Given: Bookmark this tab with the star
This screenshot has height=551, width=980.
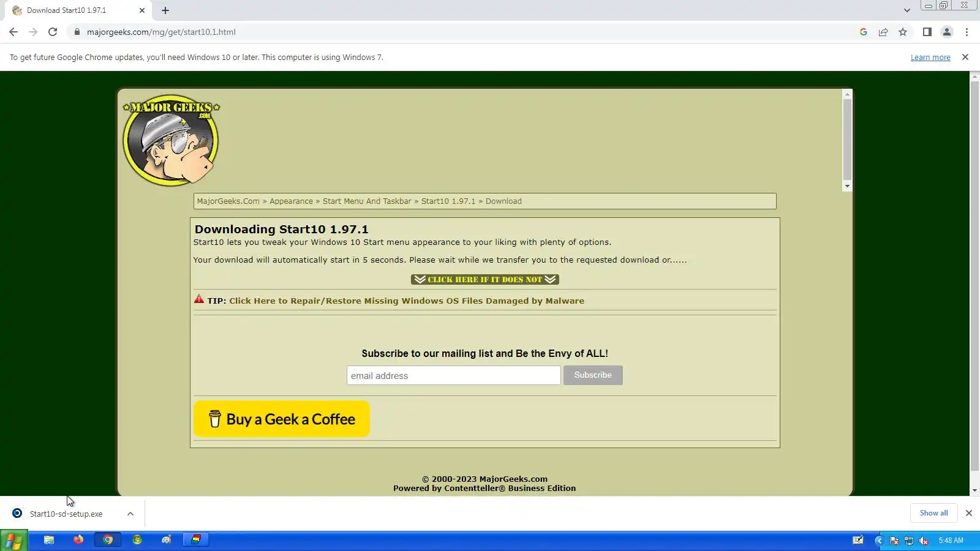Looking at the screenshot, I should [x=903, y=32].
